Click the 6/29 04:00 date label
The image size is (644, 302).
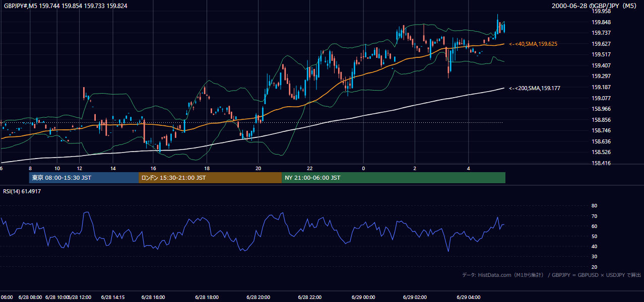[x=468, y=297]
